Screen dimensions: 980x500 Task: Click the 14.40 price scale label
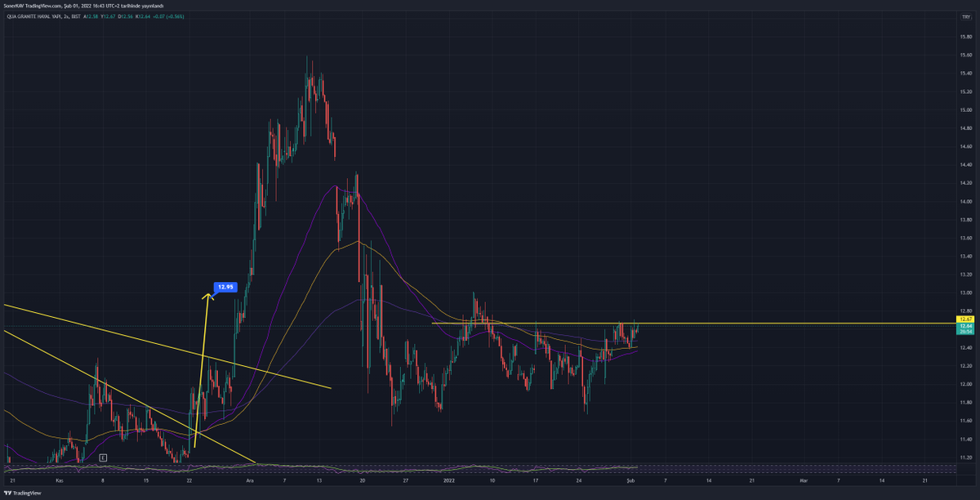click(x=965, y=165)
